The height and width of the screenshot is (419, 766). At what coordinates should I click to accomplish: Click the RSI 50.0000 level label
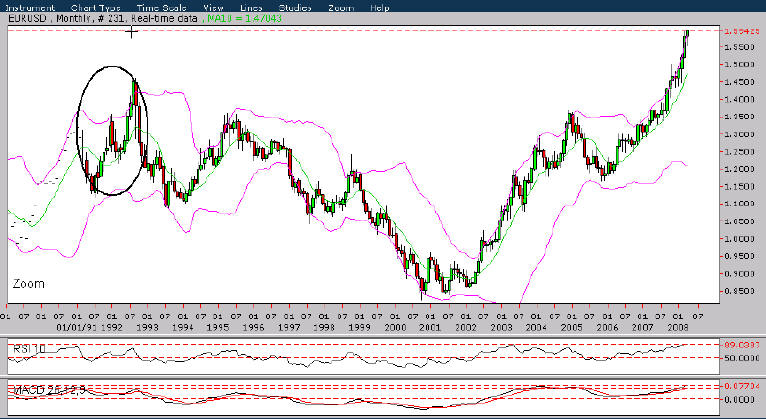point(741,358)
